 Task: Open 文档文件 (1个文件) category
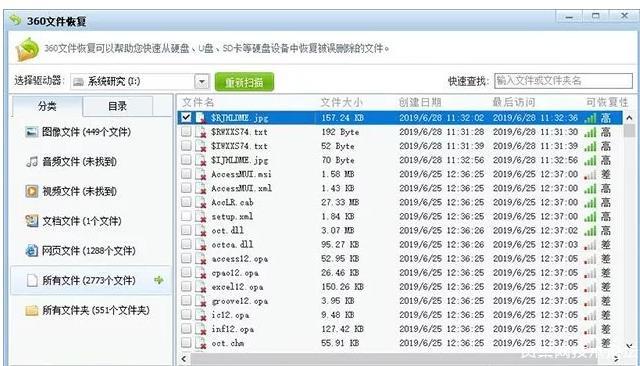pos(74,221)
